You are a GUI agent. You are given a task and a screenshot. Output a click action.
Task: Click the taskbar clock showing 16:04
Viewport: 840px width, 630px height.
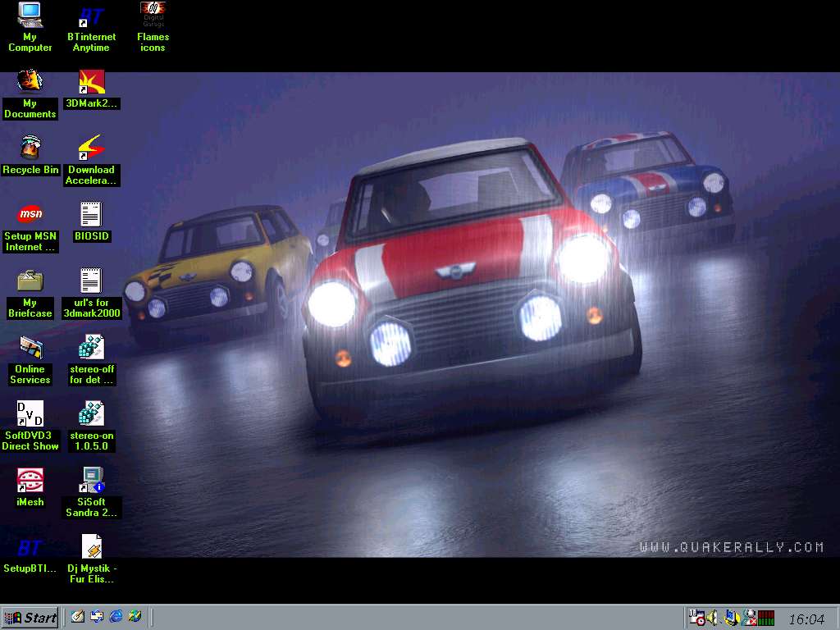coord(806,619)
